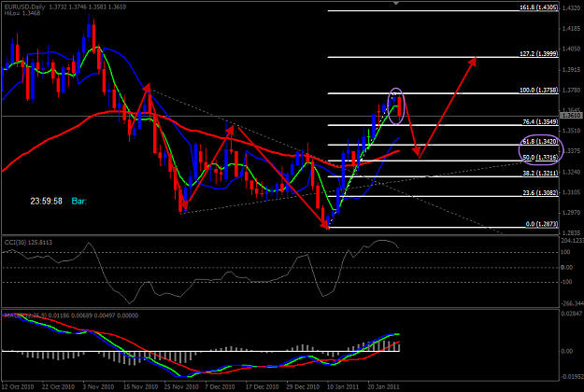Click the EURUSD.Daily chart title
The width and height of the screenshot is (584, 392).
25,7
